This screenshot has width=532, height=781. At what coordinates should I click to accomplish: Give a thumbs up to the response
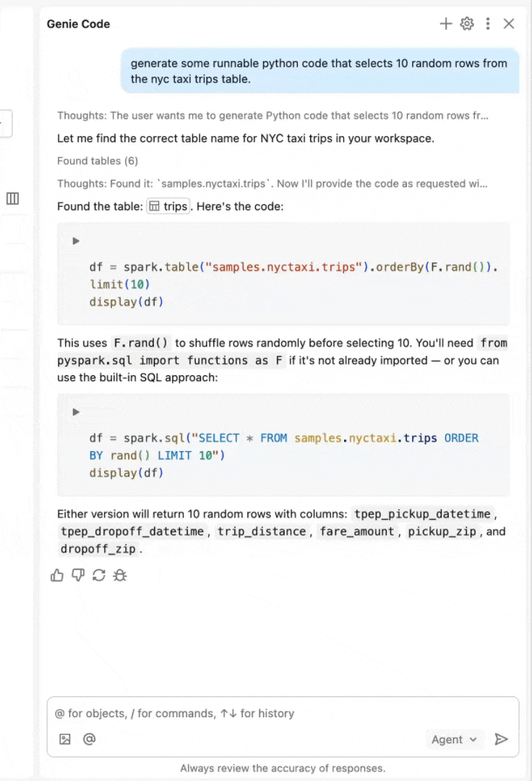[x=58, y=575]
